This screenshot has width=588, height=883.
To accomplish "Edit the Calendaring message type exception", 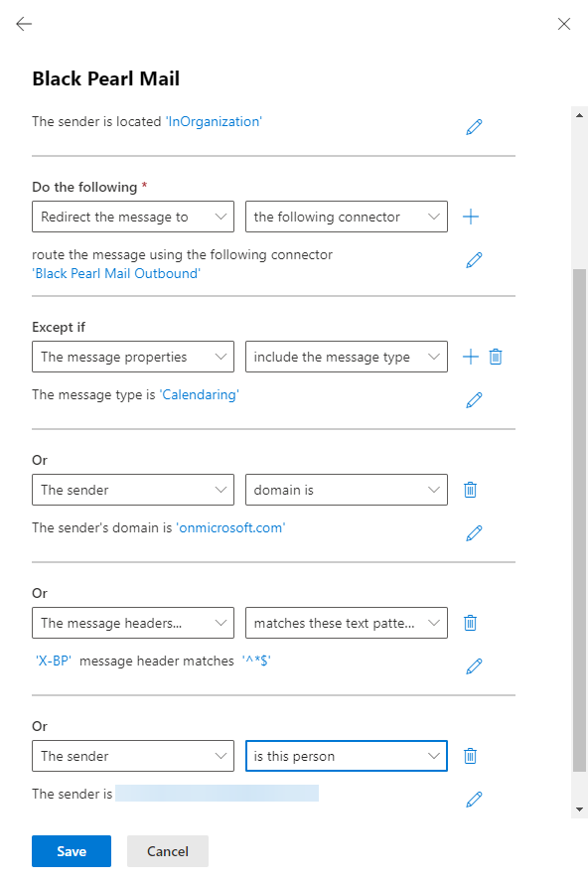I will pyautogui.click(x=474, y=400).
